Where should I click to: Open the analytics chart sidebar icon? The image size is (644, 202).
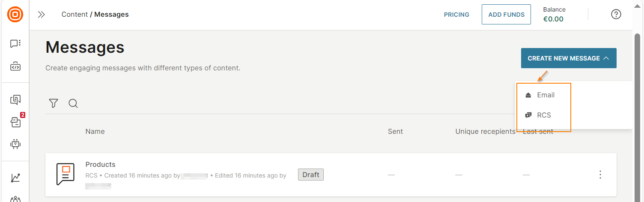(15, 178)
